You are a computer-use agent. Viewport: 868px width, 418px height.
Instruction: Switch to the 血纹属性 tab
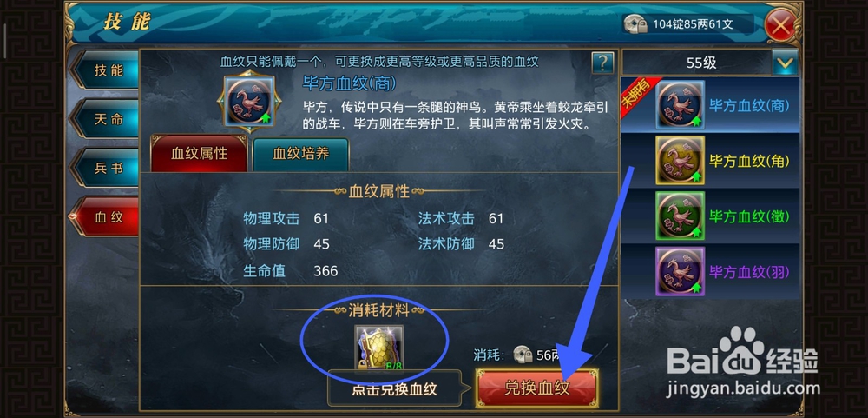(199, 154)
